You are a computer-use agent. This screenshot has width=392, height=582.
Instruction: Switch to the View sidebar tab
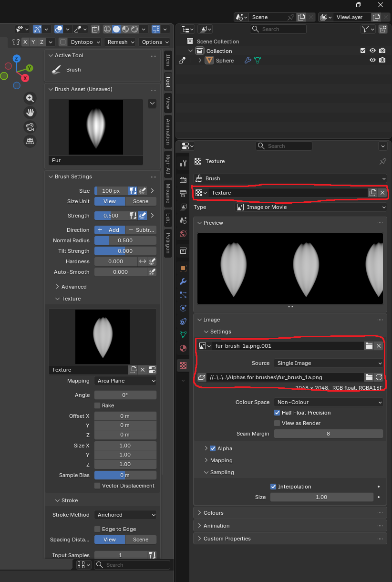pos(168,103)
